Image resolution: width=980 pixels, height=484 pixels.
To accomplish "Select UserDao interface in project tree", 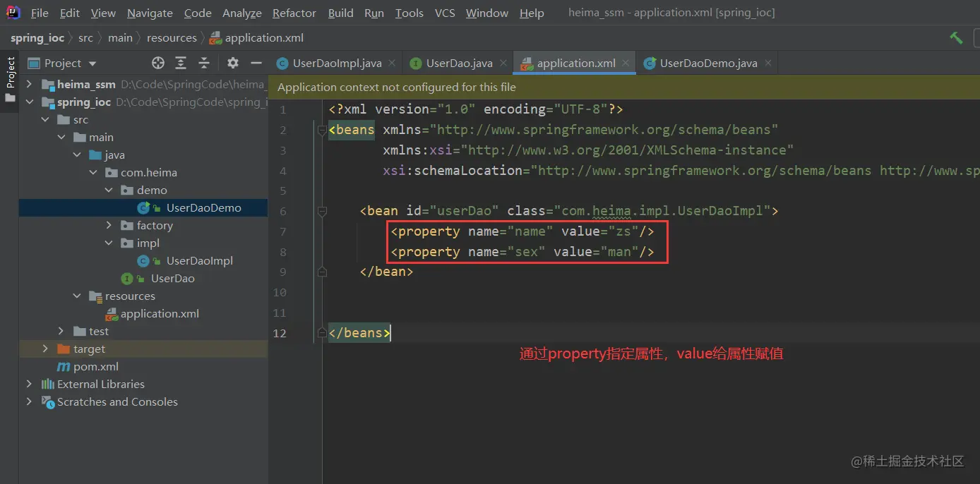I will pos(172,279).
